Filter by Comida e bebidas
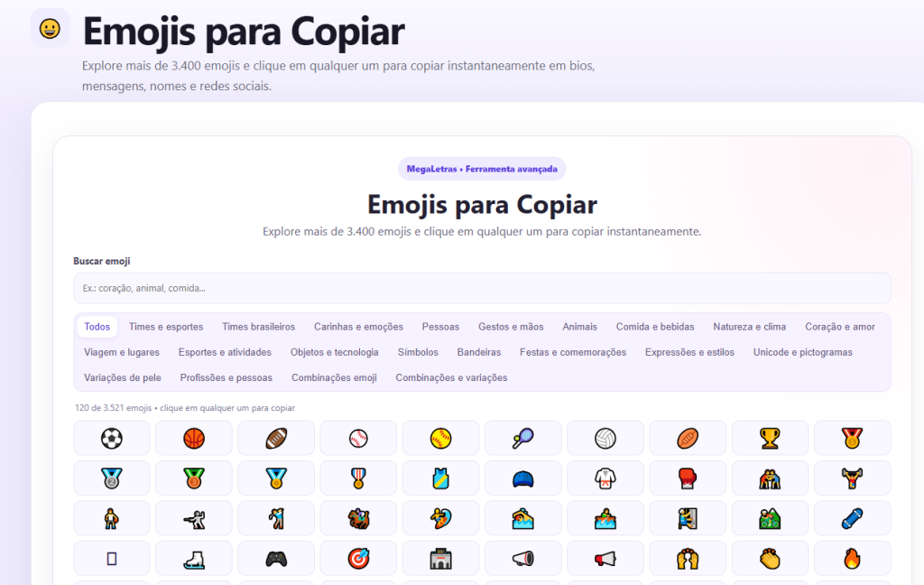This screenshot has height=585, width=924. pyautogui.click(x=655, y=327)
